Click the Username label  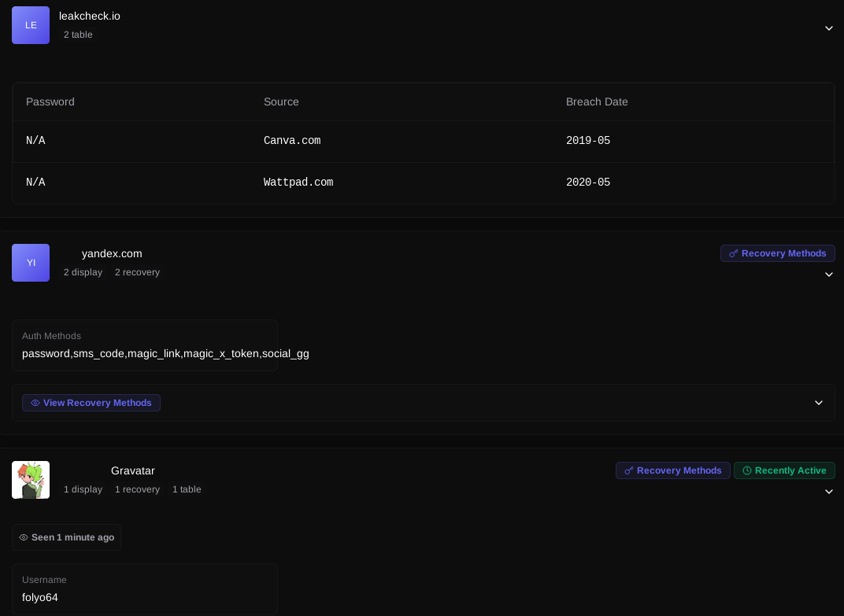click(44, 580)
